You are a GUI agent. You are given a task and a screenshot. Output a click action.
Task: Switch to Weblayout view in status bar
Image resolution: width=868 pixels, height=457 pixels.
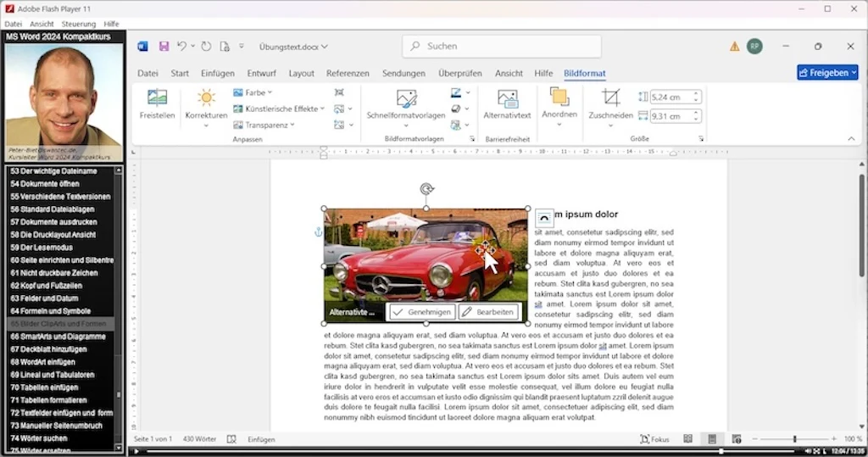coord(737,439)
